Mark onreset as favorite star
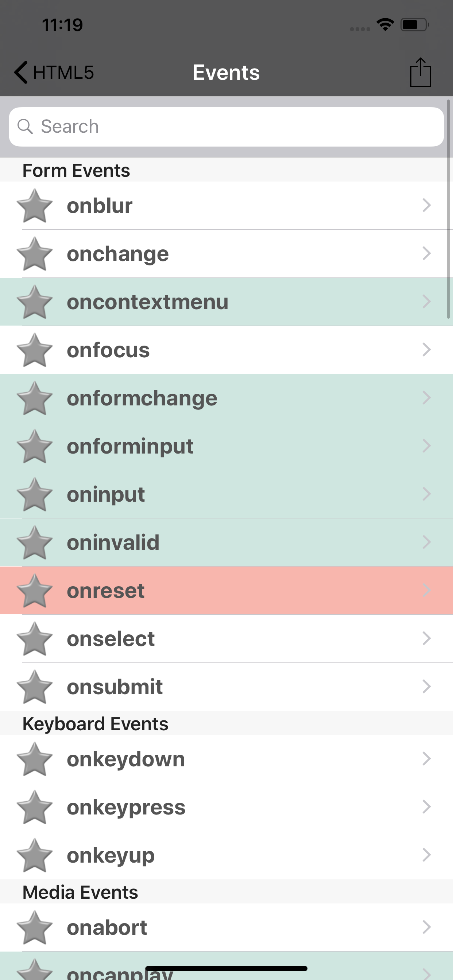The height and width of the screenshot is (980, 453). point(35,591)
